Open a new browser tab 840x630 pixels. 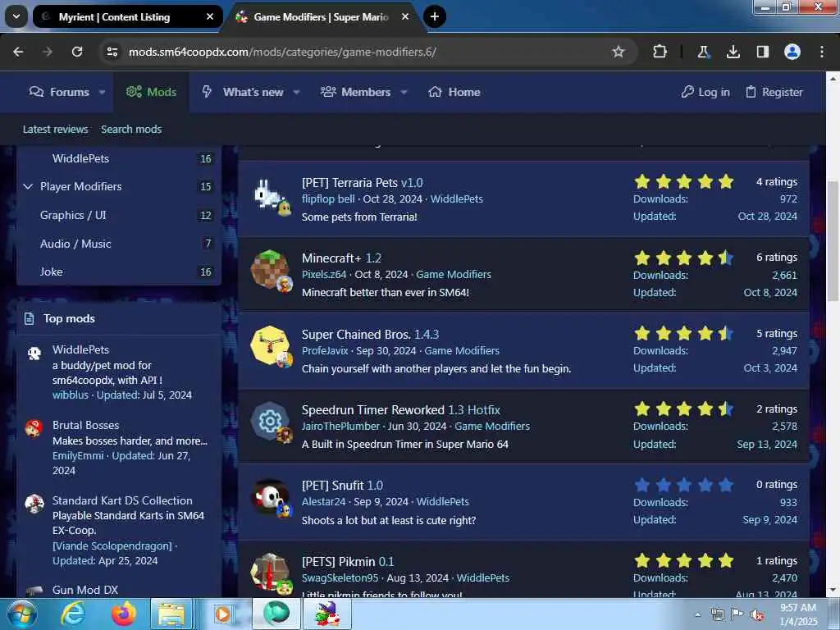point(435,16)
